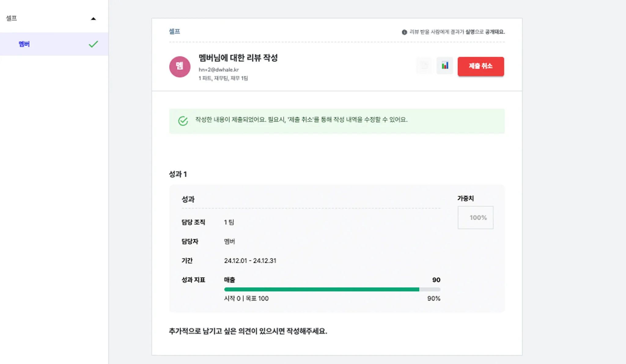Image resolution: width=626 pixels, height=364 pixels.
Task: Click the 담당자 value 멤버
Action: [x=230, y=242]
